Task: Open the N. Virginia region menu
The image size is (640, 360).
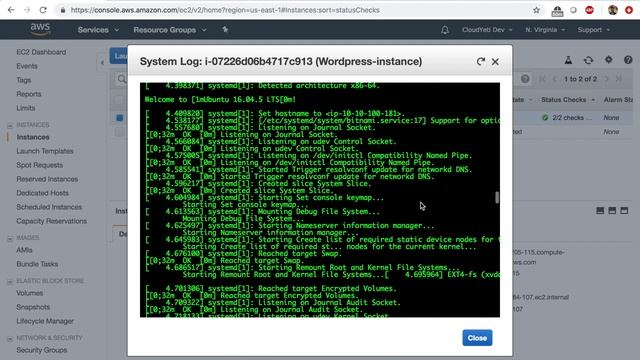Action: click(x=545, y=30)
